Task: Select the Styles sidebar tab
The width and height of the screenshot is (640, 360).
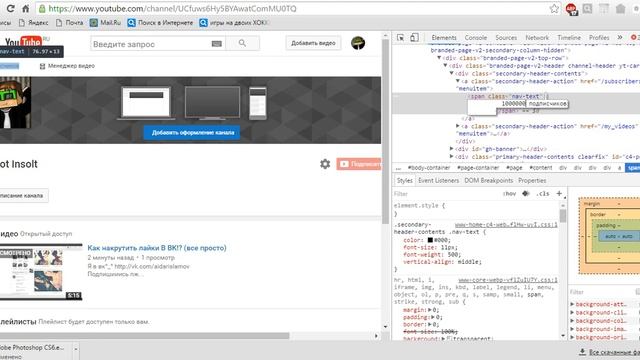Action: point(404,180)
